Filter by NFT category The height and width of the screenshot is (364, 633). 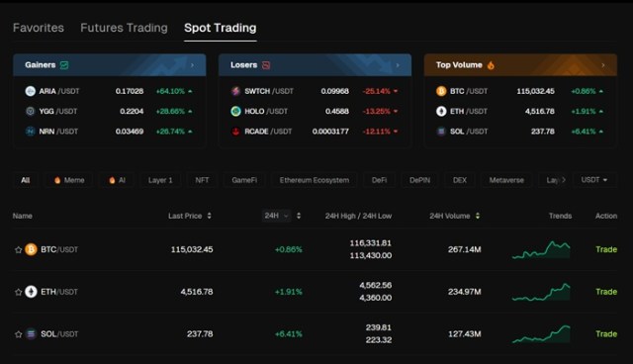pos(202,180)
